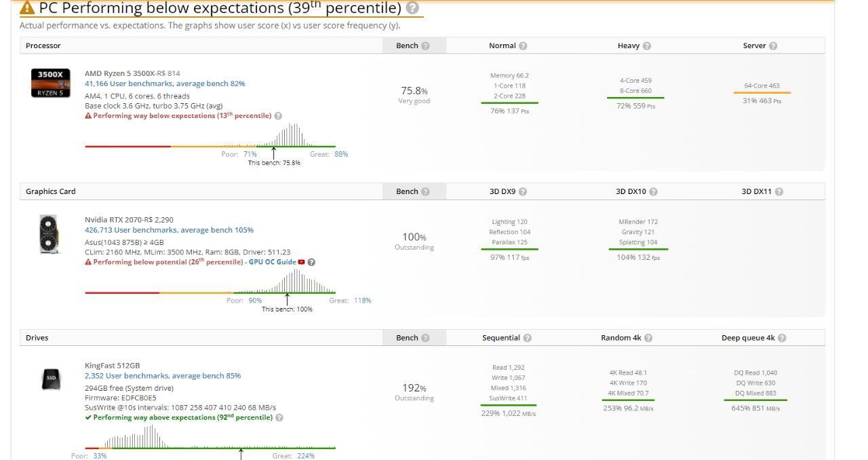Screen dimensions: 868x460
Task: Click YouTube icon beside GPU OC Guide
Action: tap(302, 262)
